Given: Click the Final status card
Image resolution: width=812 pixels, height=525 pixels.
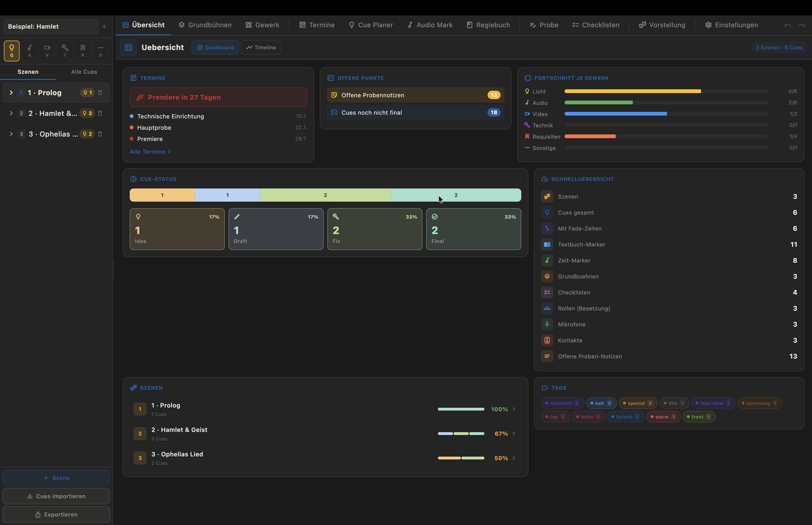Looking at the screenshot, I should tap(474, 229).
